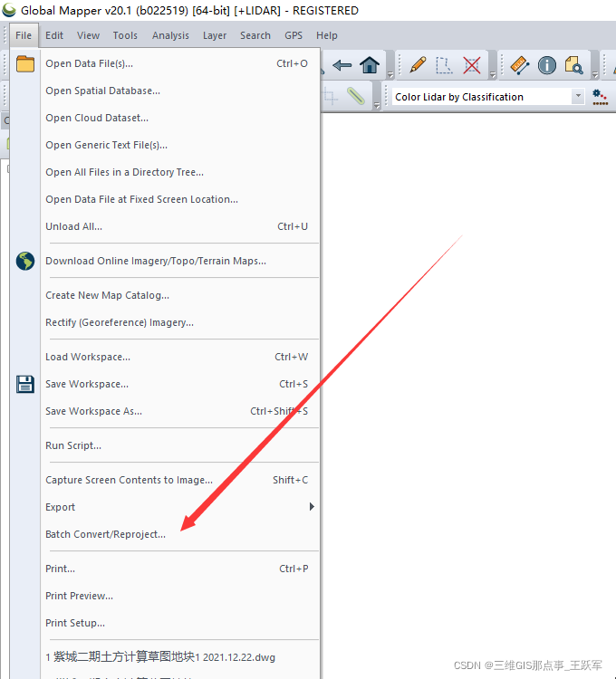Choose Open Generic Text File(s)...

tap(179, 145)
